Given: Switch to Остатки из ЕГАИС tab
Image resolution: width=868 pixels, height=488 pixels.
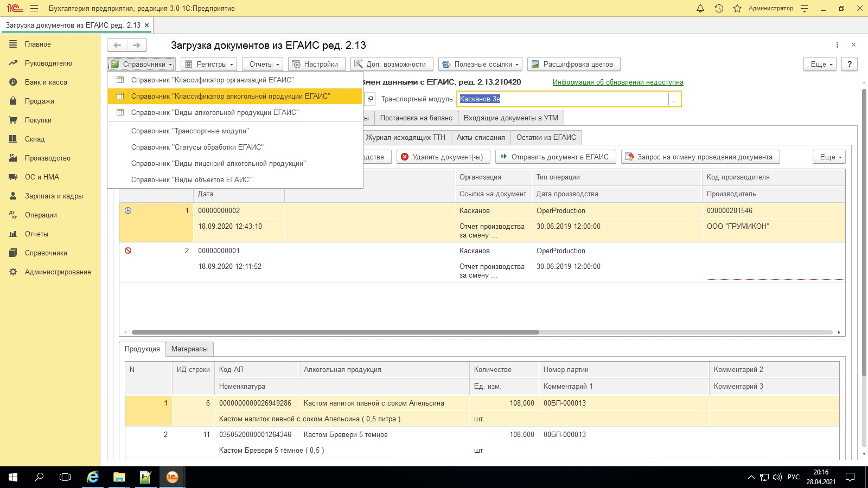Looking at the screenshot, I should [546, 137].
